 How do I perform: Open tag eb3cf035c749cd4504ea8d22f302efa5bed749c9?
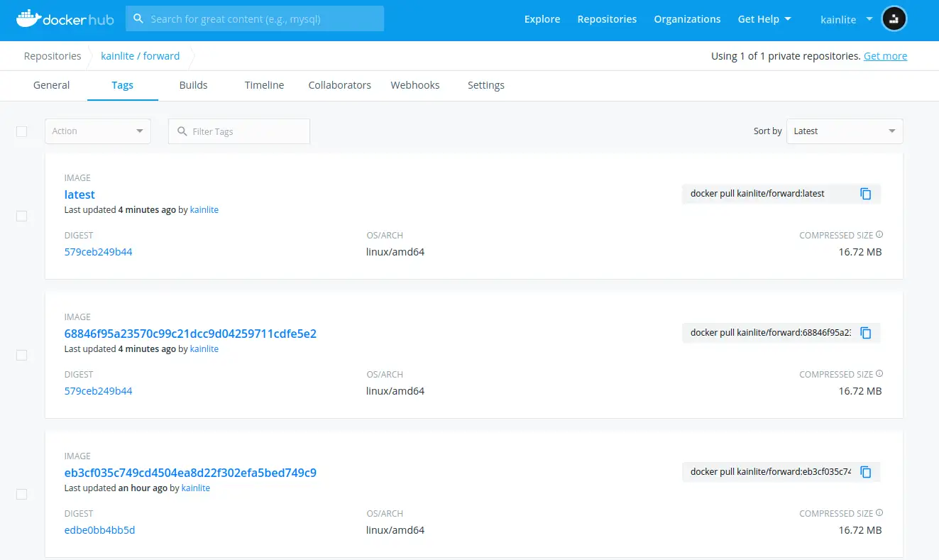pos(190,473)
